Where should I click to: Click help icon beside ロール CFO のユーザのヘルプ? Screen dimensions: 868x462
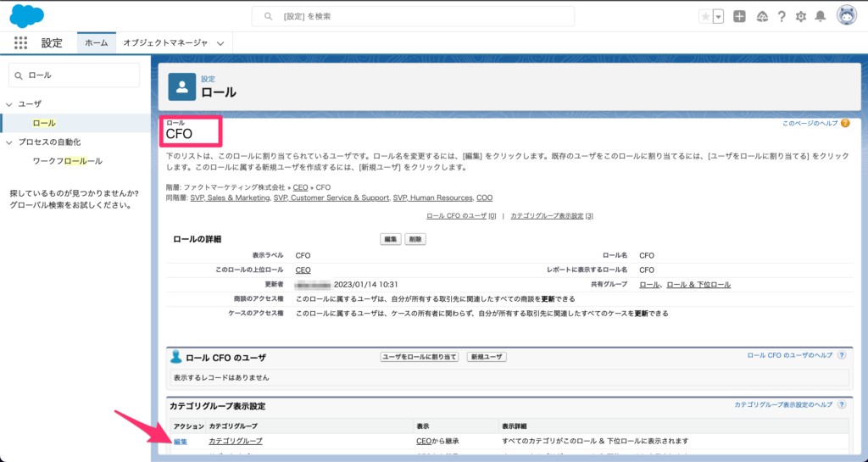tap(842, 355)
